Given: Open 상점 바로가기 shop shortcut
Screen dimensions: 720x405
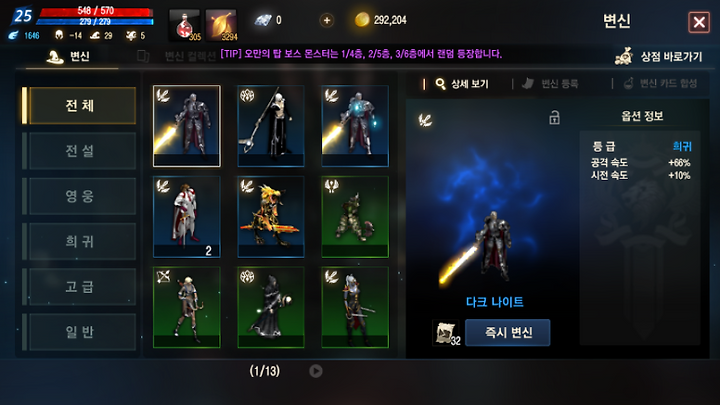Looking at the screenshot, I should tap(658, 56).
